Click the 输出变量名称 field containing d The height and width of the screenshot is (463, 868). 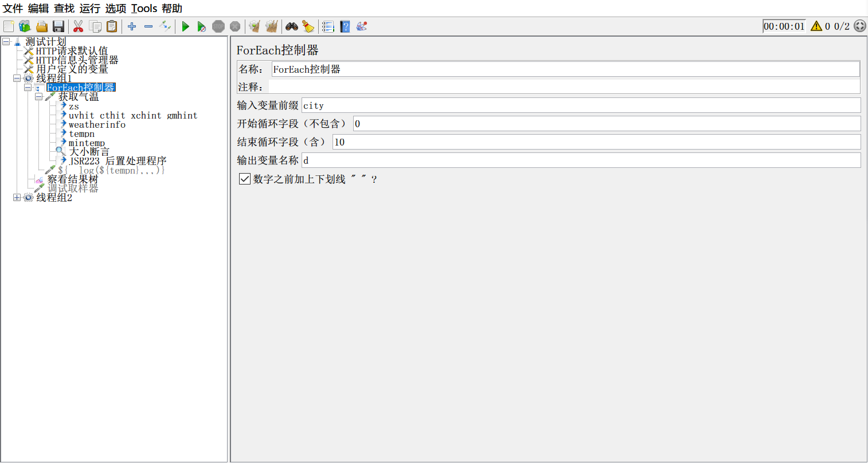[581, 160]
